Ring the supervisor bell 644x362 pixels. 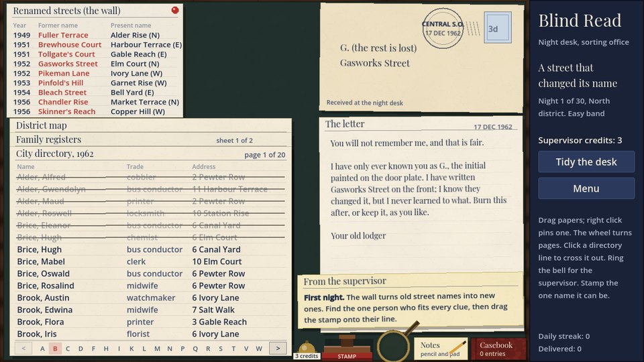click(x=307, y=350)
